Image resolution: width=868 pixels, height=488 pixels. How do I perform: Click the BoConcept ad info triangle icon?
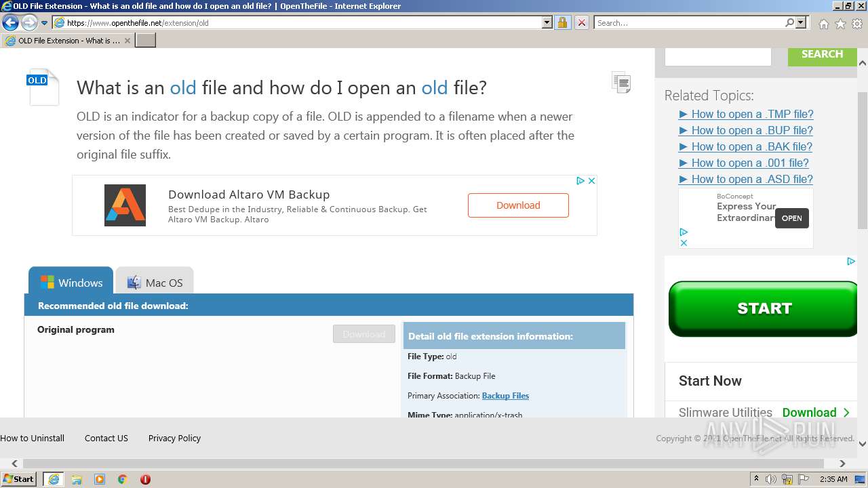click(684, 232)
